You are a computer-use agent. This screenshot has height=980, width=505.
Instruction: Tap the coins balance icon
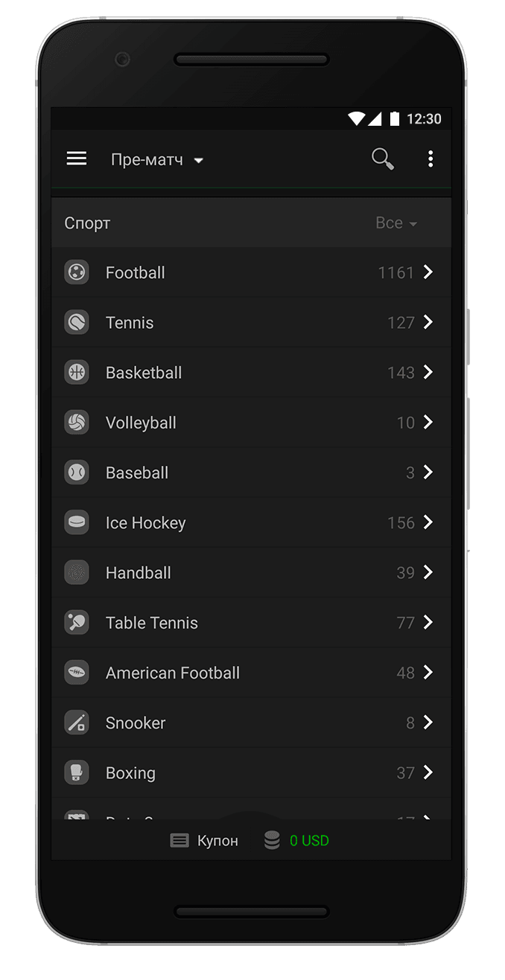(x=272, y=841)
